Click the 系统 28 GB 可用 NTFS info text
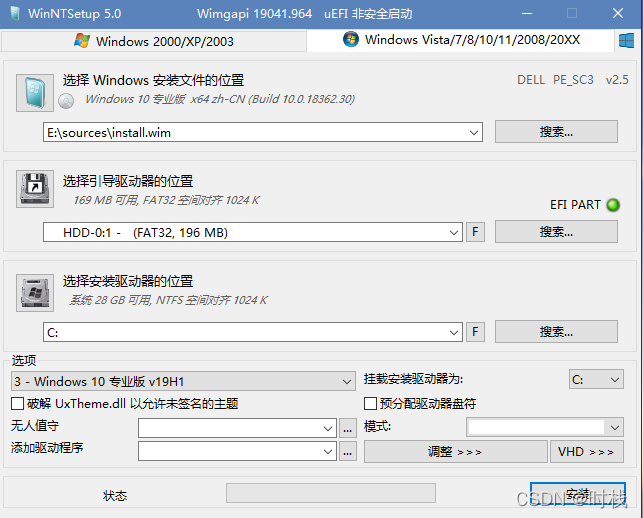The height and width of the screenshot is (518, 643). coord(168,300)
